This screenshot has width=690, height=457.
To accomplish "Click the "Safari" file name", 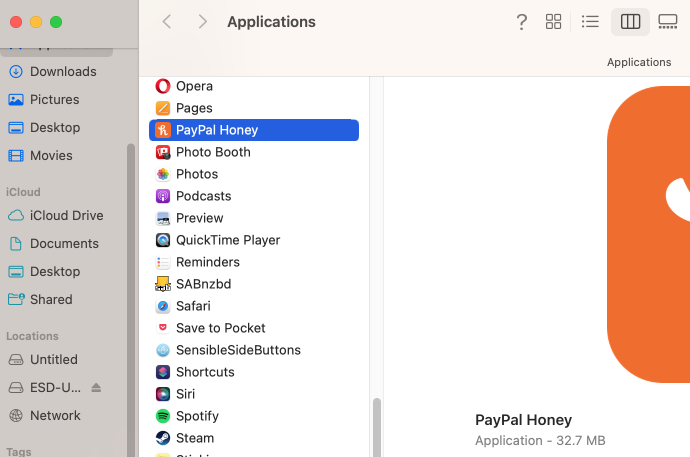I will click(193, 306).
